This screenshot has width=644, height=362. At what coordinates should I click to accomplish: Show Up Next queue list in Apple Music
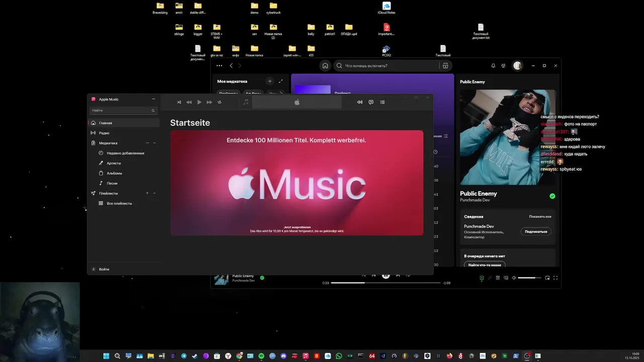[x=382, y=102]
